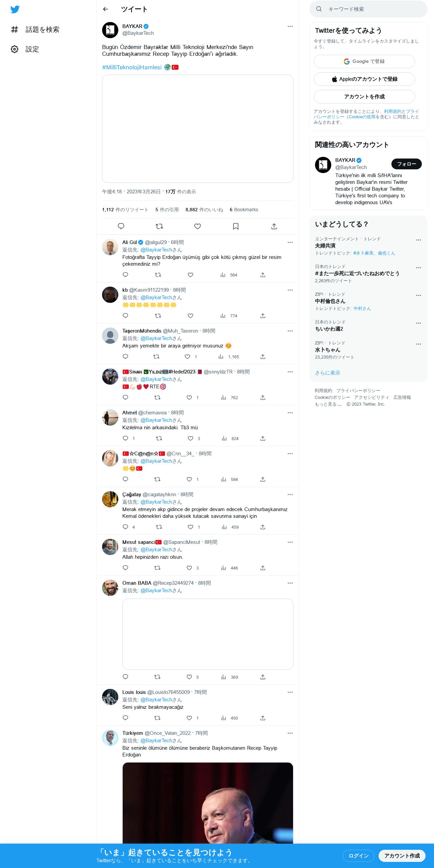Open more options on BAYKAR tweet
This screenshot has height=868, width=434.
(x=290, y=26)
